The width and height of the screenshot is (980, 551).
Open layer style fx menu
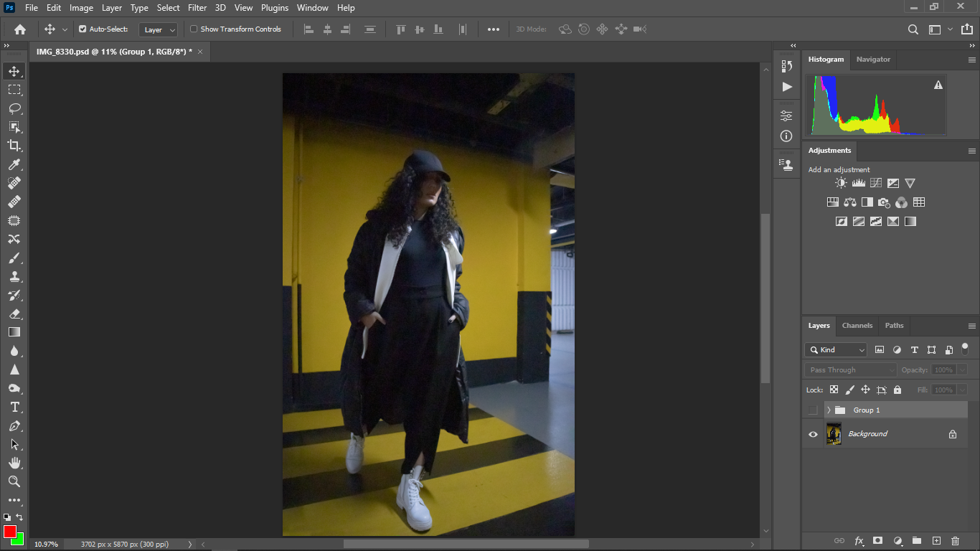pos(859,541)
